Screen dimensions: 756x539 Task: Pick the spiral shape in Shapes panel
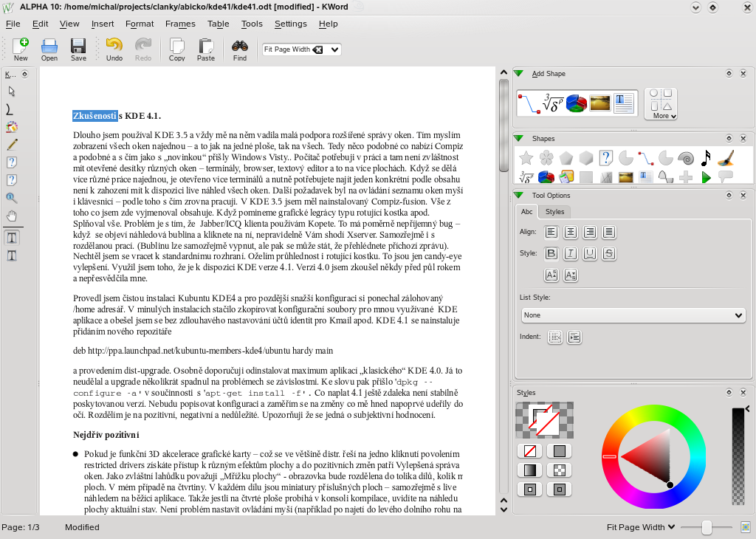click(686, 158)
